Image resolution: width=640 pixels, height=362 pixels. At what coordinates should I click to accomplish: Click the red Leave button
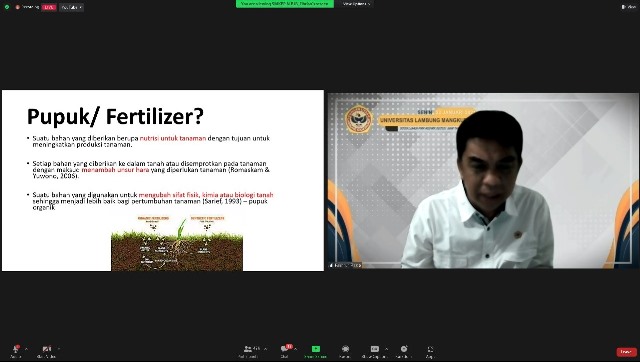click(627, 352)
